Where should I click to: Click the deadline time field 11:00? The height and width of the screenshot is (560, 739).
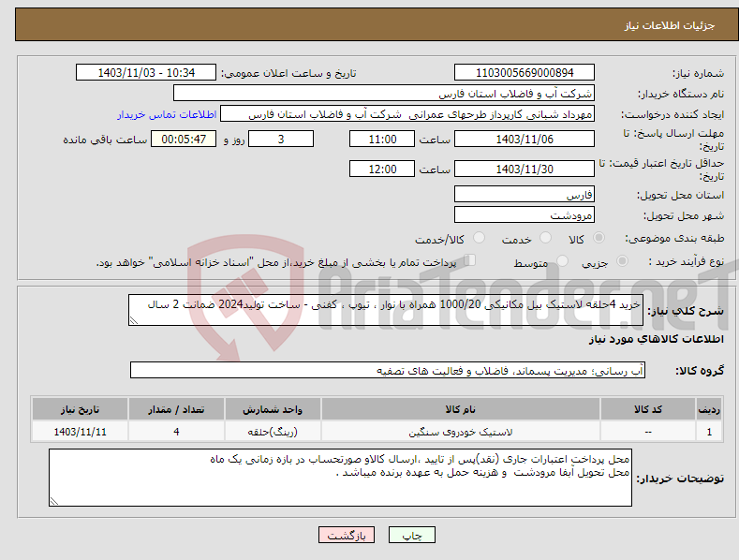382,139
